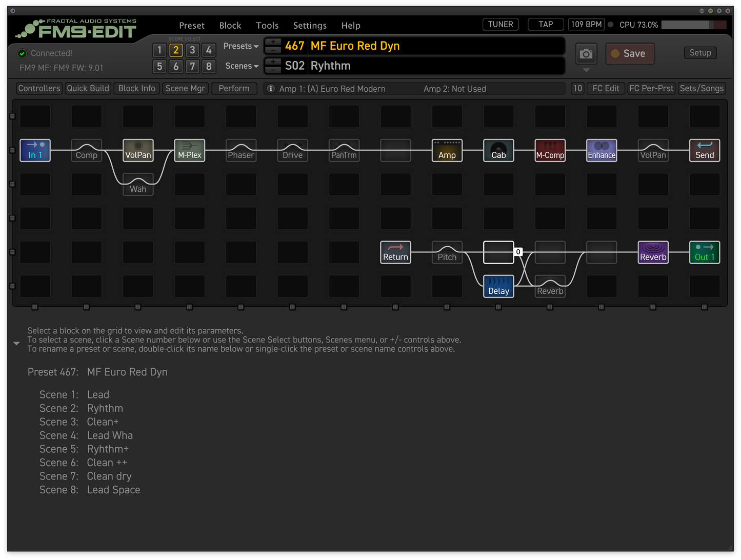Click the Delay block

pyautogui.click(x=498, y=286)
